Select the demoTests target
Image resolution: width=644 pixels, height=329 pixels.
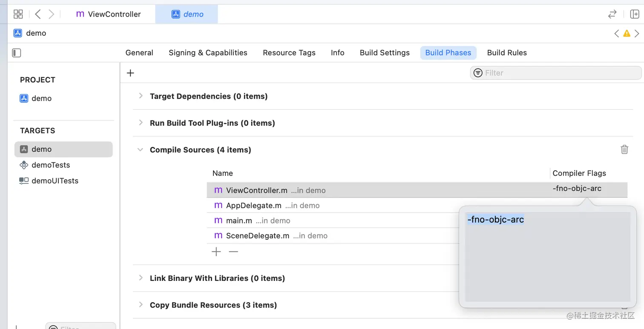click(50, 165)
